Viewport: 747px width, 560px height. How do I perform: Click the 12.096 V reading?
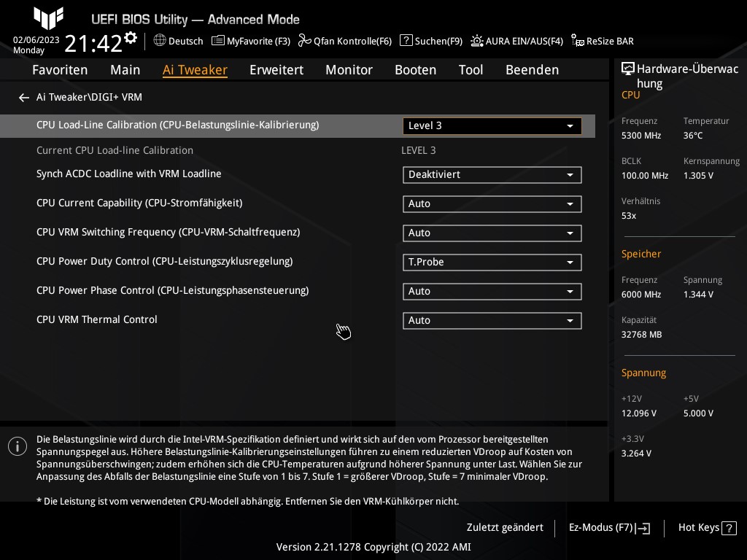(639, 414)
